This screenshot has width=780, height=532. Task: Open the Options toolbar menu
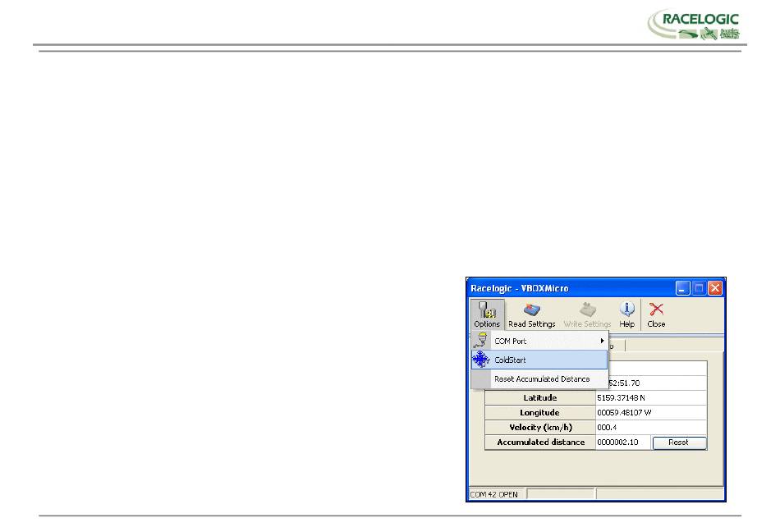coord(487,314)
